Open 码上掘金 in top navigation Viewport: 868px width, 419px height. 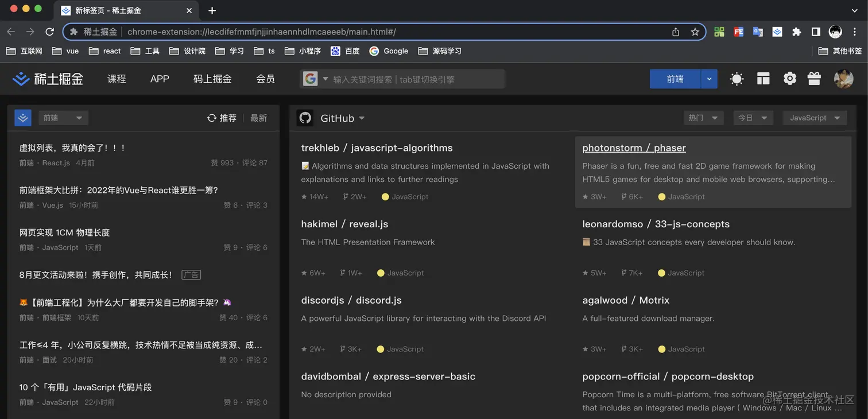coord(212,79)
